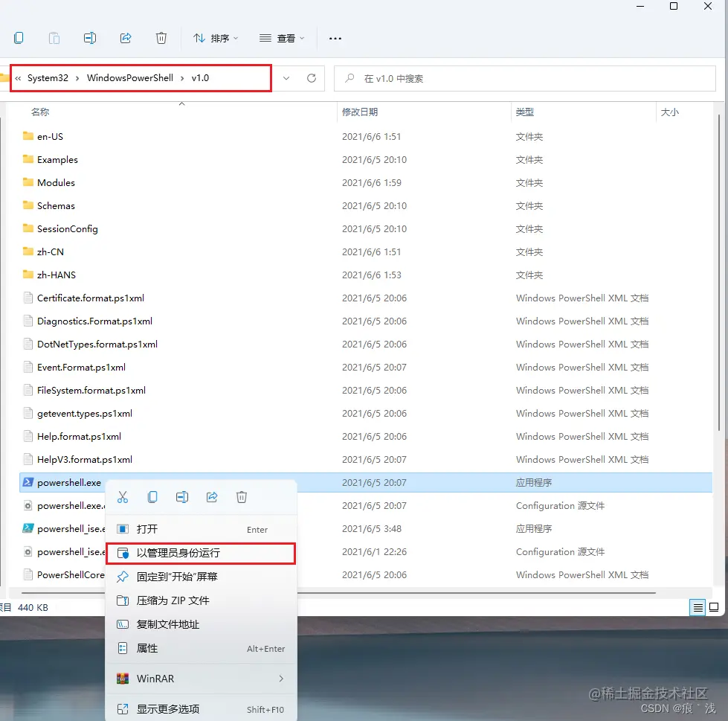Select Help.format.ps1xml file
This screenshot has width=728, height=721.
79,437
